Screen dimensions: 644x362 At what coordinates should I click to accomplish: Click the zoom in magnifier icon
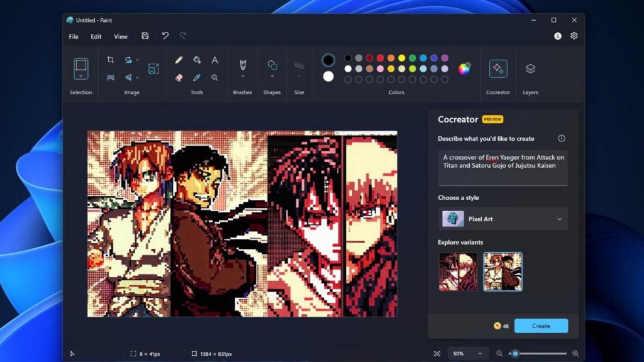click(575, 353)
